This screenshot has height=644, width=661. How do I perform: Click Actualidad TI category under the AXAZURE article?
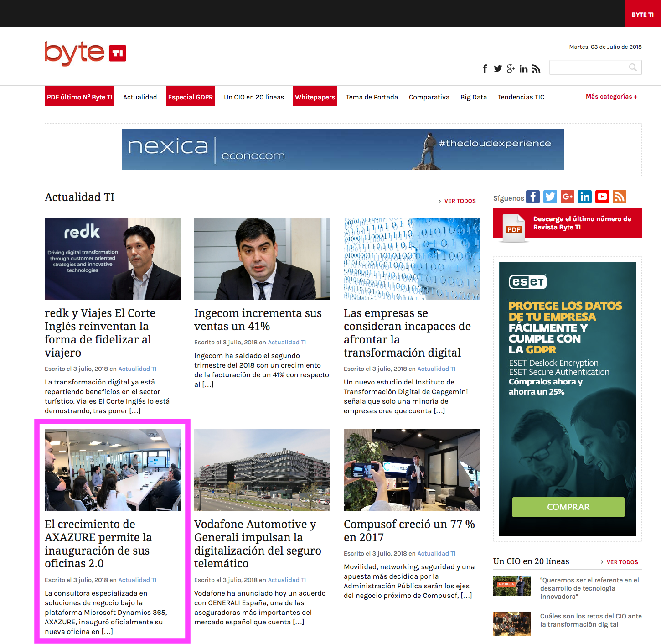137,580
